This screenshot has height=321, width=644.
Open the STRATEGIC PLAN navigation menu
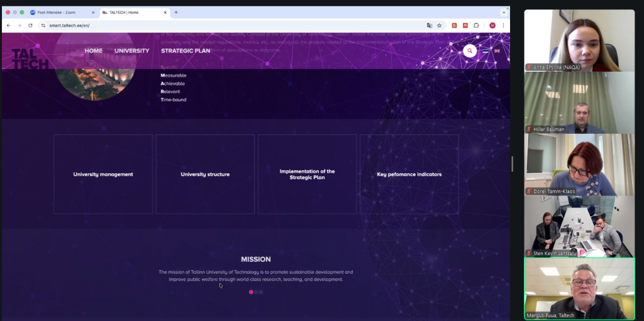coord(186,51)
